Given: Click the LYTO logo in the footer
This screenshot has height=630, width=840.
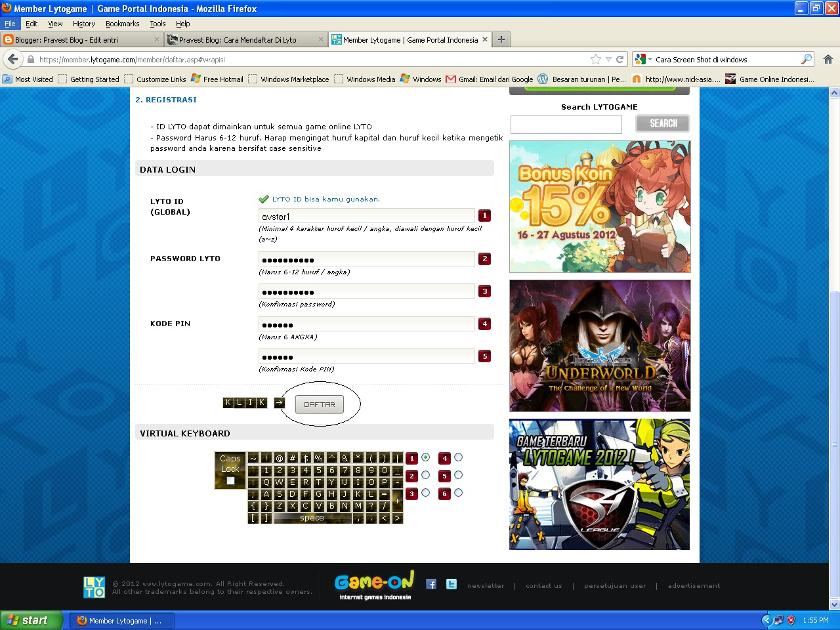Looking at the screenshot, I should tap(94, 587).
